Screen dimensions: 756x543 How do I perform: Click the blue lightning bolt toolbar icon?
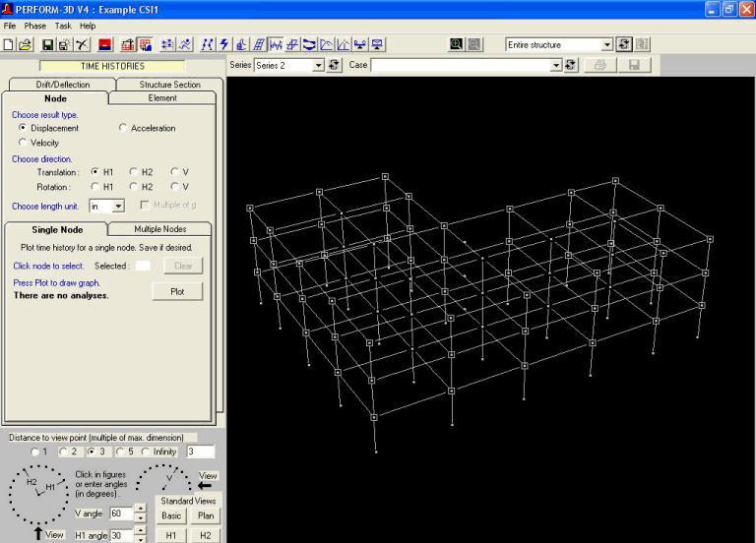(x=223, y=45)
